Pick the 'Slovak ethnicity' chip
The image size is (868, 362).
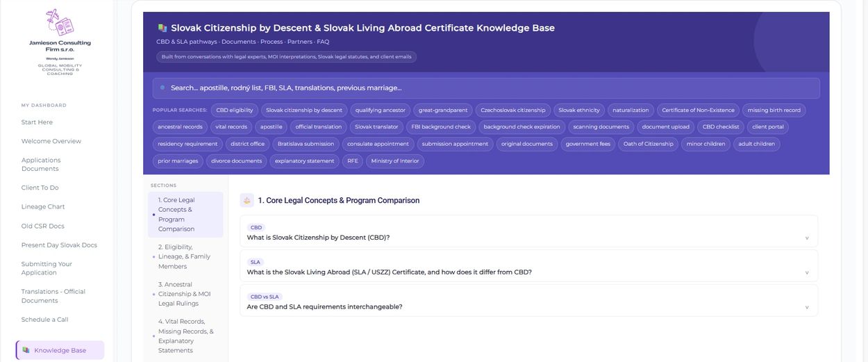coord(579,110)
